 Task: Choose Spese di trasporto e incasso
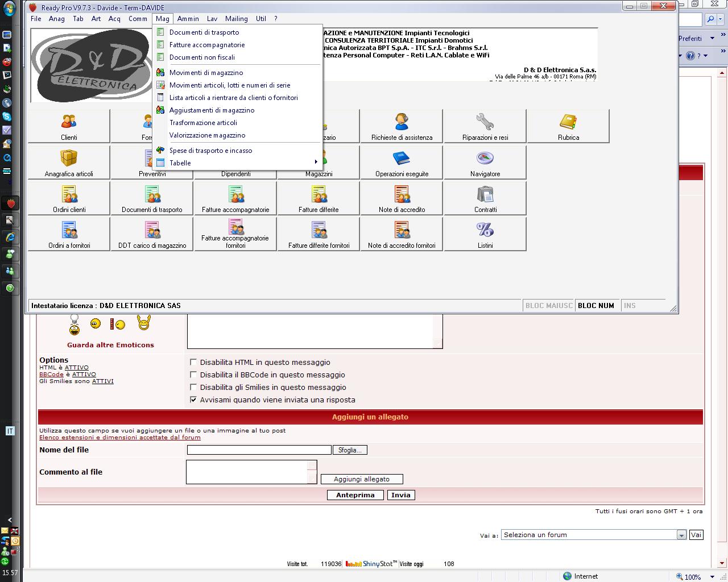(238, 151)
